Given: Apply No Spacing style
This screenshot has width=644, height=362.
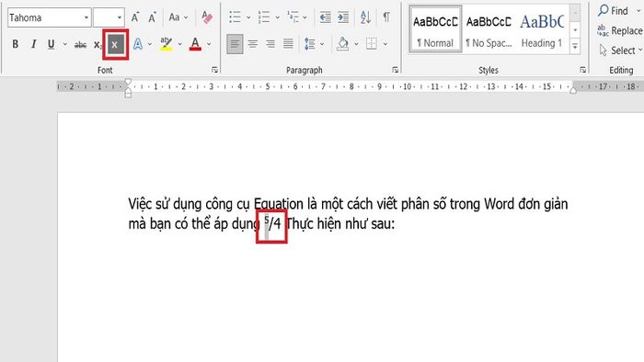Looking at the screenshot, I should click(x=489, y=29).
